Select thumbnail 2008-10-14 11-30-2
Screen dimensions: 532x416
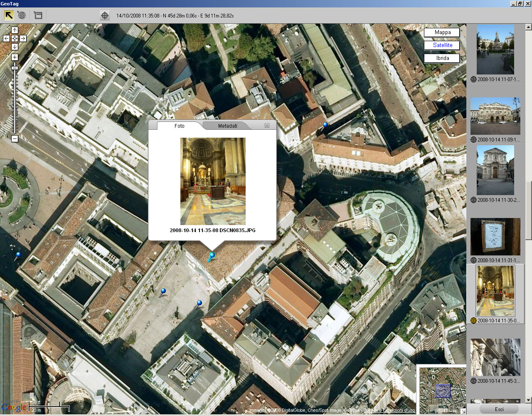(x=495, y=170)
